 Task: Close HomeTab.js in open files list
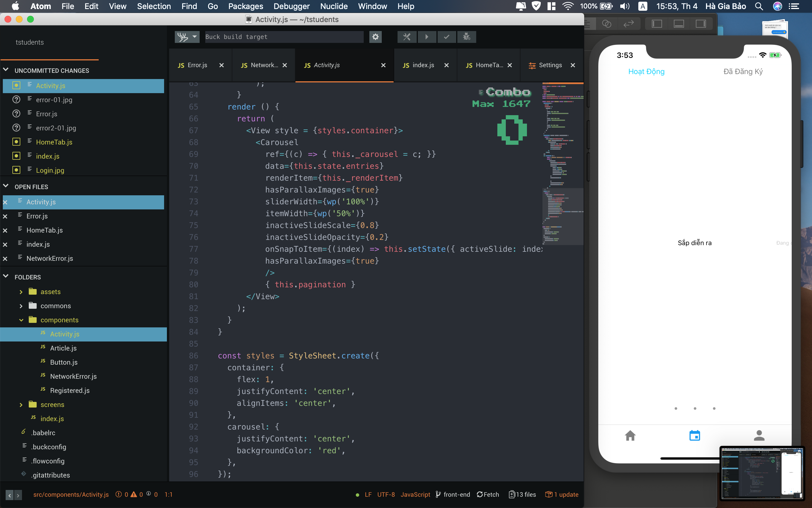tap(5, 231)
